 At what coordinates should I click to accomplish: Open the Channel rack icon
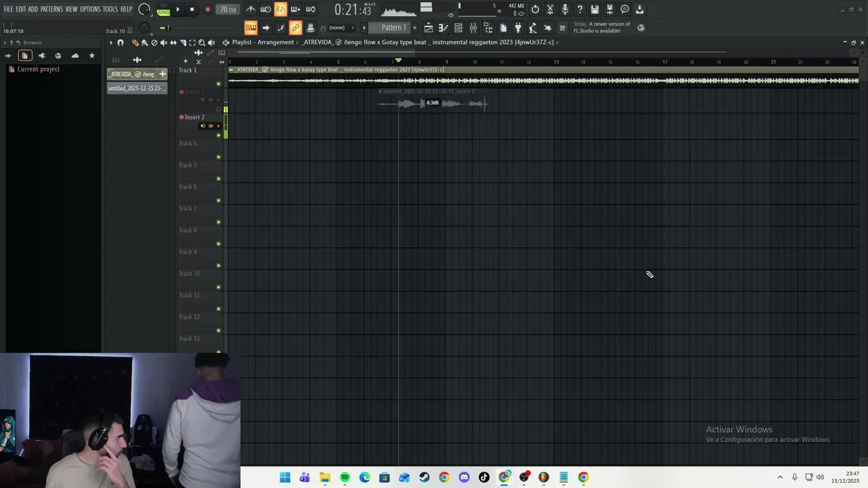coord(458,28)
